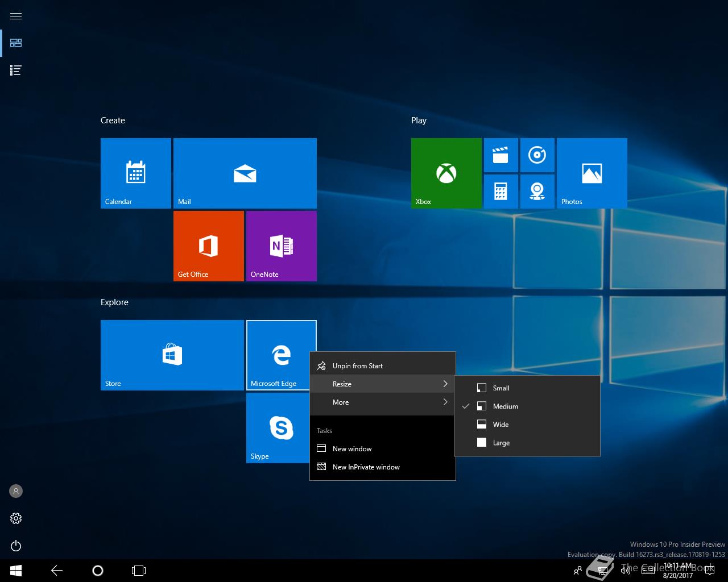
Task: Open the Mail tile
Action: tap(245, 173)
